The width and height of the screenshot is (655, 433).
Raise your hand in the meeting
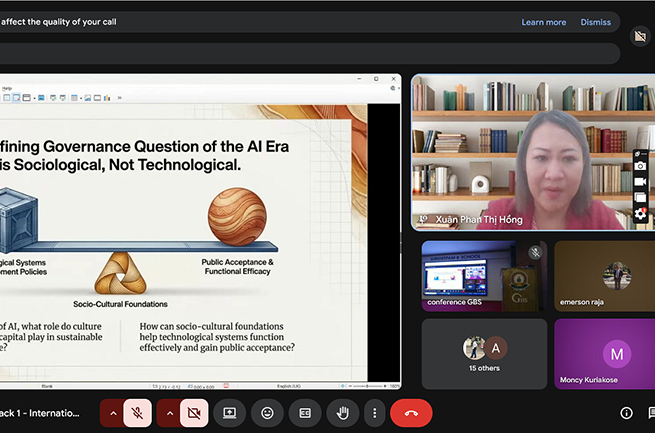342,412
